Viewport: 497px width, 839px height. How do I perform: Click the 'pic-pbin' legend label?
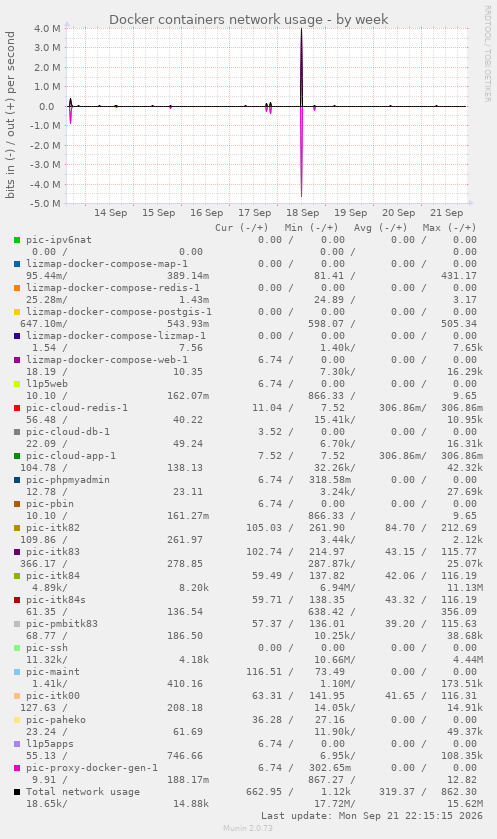coord(50,504)
